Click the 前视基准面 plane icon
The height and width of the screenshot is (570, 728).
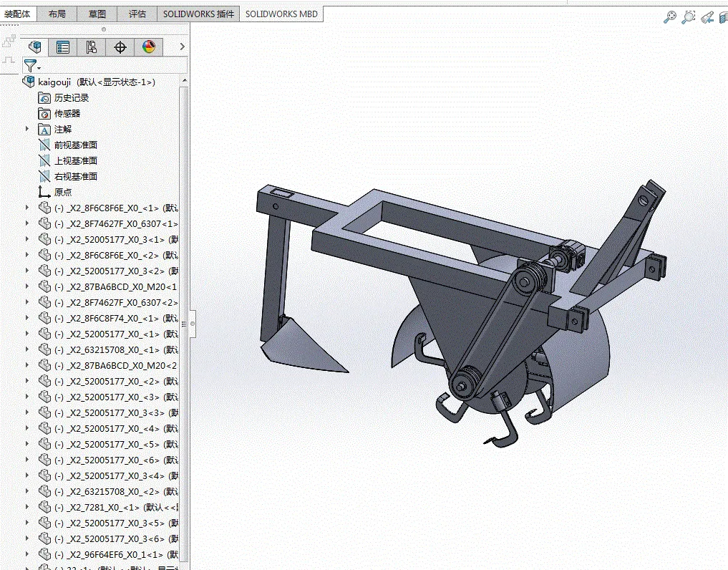[44, 145]
